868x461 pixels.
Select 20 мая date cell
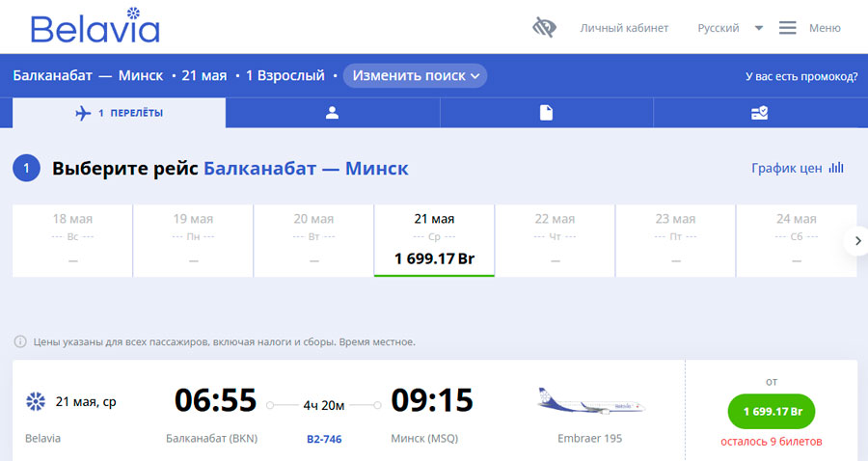313,241
